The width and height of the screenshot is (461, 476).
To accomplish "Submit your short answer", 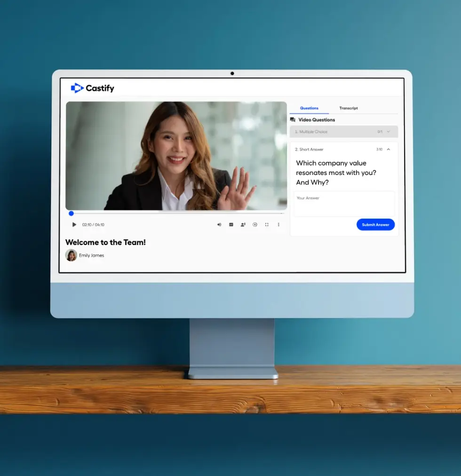I will 375,224.
